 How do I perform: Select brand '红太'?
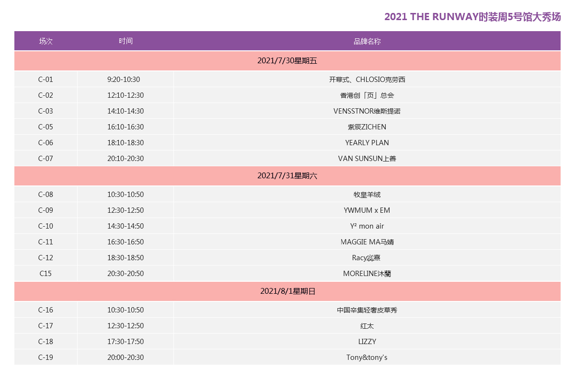click(367, 326)
